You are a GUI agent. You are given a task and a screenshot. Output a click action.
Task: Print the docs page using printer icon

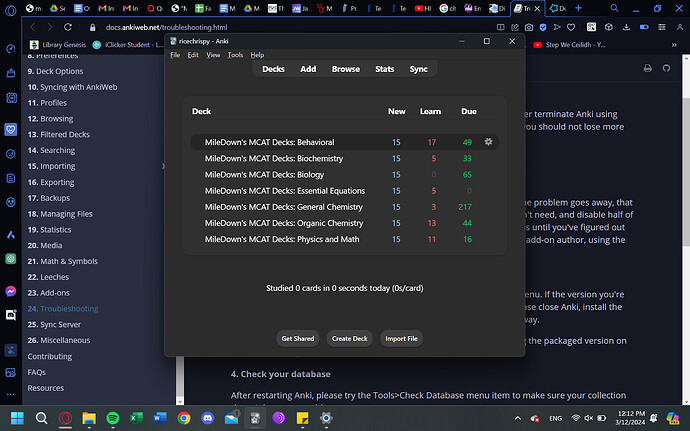click(647, 68)
